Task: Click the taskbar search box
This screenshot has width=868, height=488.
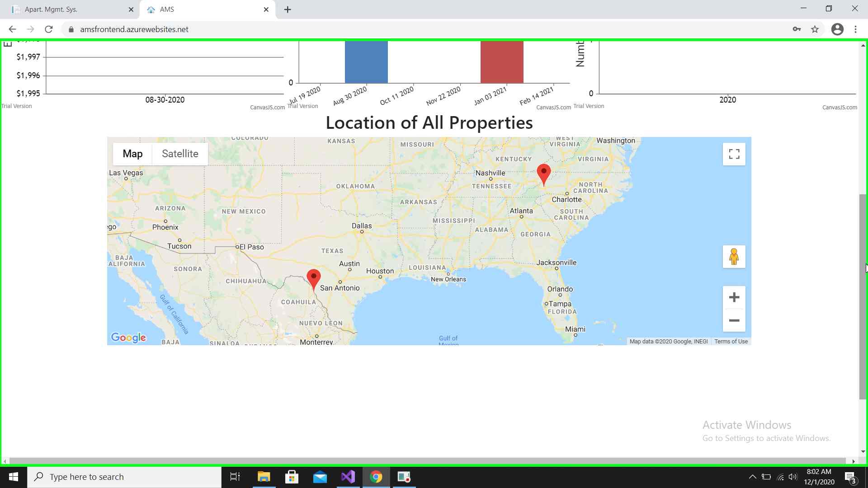Action: click(x=124, y=477)
